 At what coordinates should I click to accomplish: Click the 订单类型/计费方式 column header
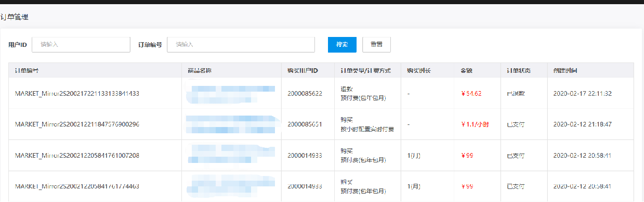tap(365, 70)
